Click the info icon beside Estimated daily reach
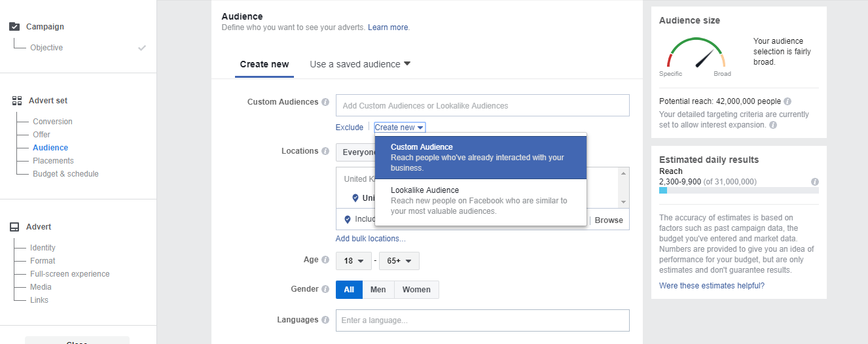Screen dimensions: 868x344 tap(814, 182)
